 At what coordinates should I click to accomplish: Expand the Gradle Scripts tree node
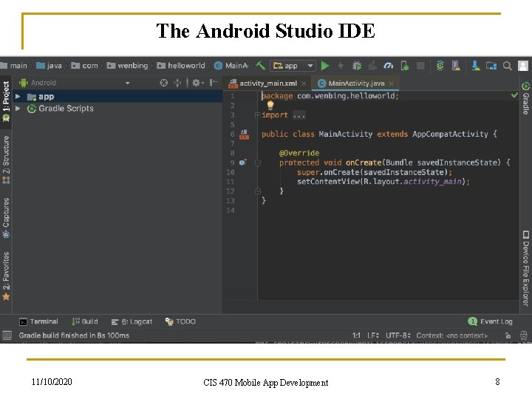tap(18, 109)
